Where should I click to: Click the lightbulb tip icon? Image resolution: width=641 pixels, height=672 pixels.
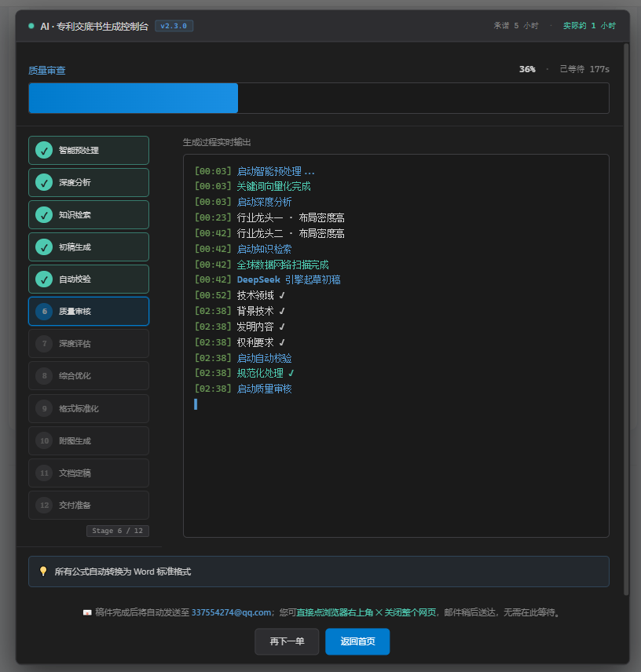coord(43,572)
